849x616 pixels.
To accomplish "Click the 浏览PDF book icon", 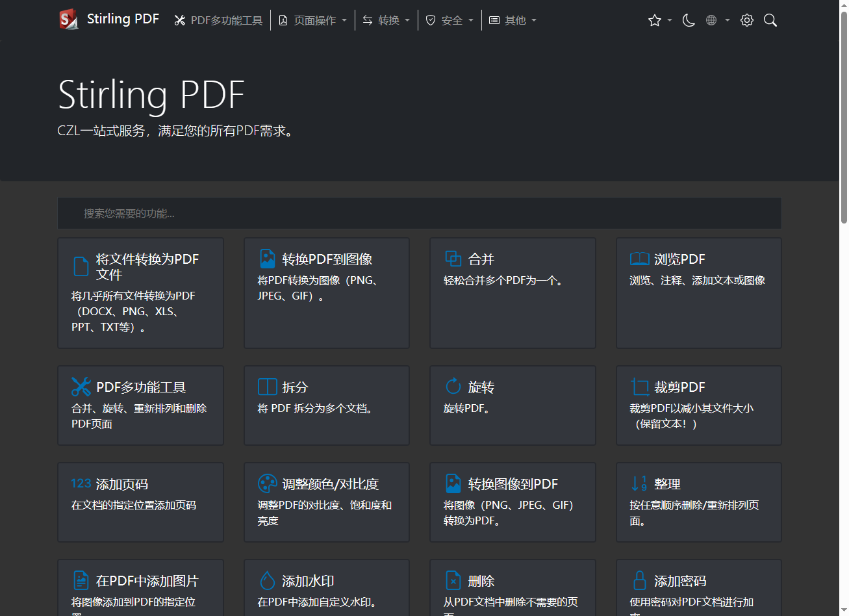I will pos(639,259).
